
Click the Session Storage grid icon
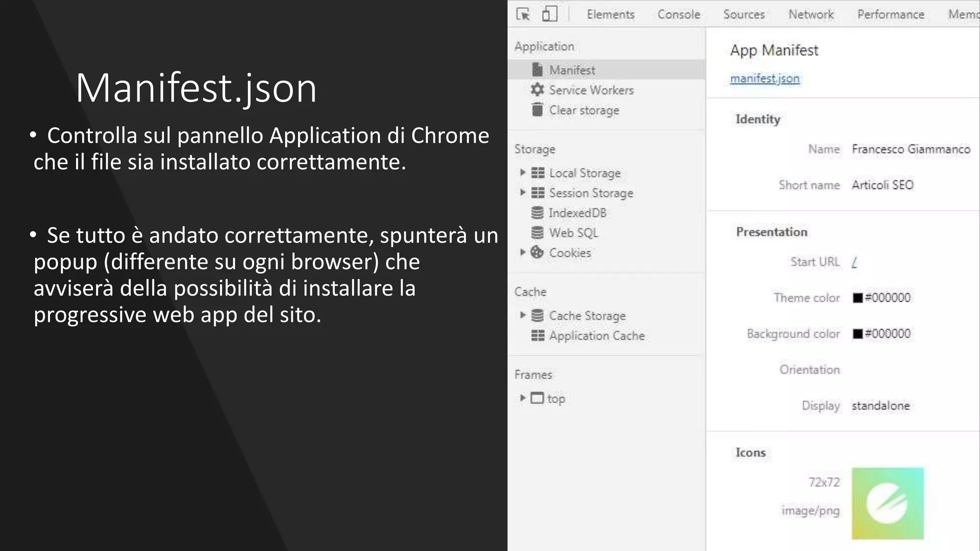(x=538, y=193)
